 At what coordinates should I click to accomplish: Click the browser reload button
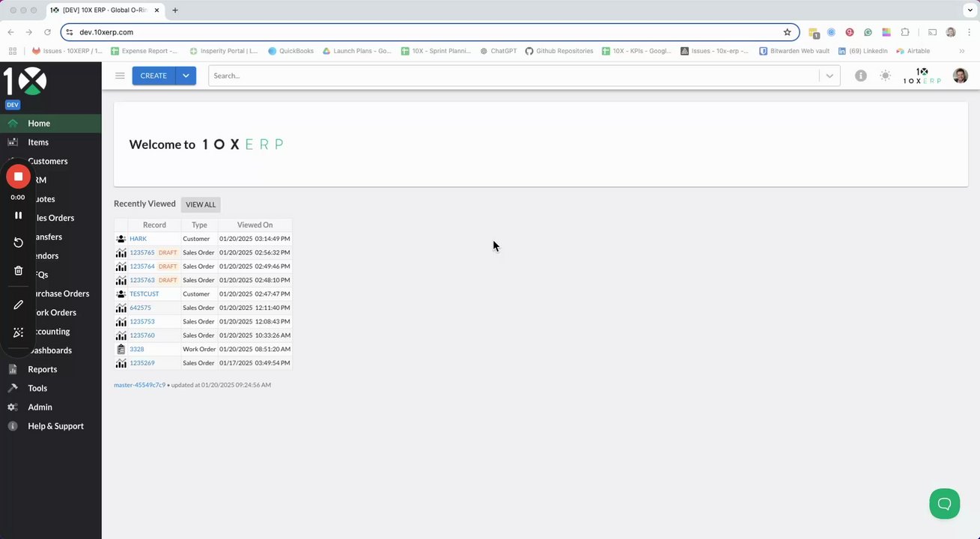47,32
